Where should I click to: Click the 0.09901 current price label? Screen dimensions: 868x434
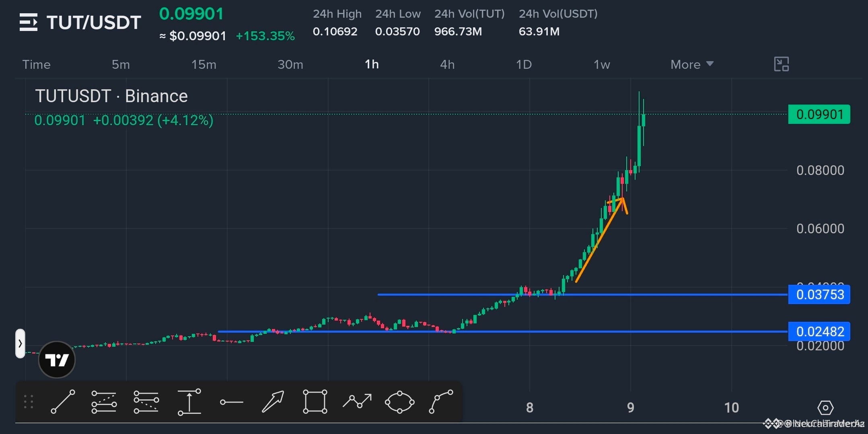819,114
